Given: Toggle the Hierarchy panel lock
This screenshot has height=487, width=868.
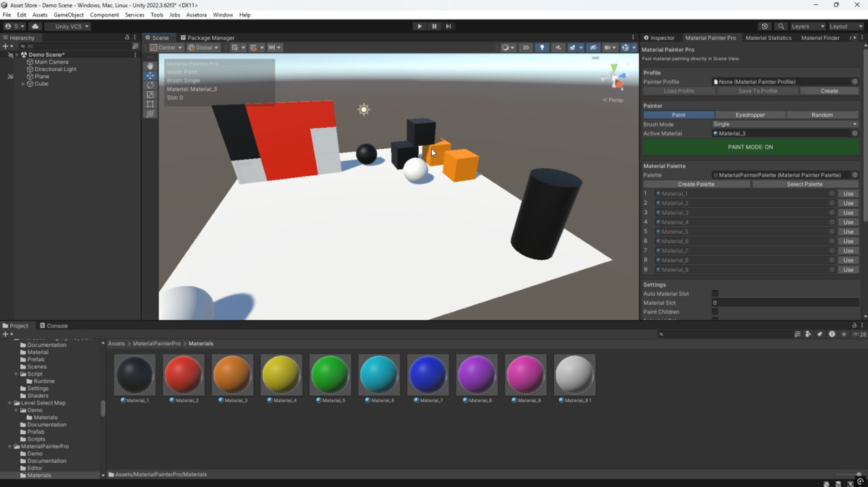Looking at the screenshot, I should 127,38.
